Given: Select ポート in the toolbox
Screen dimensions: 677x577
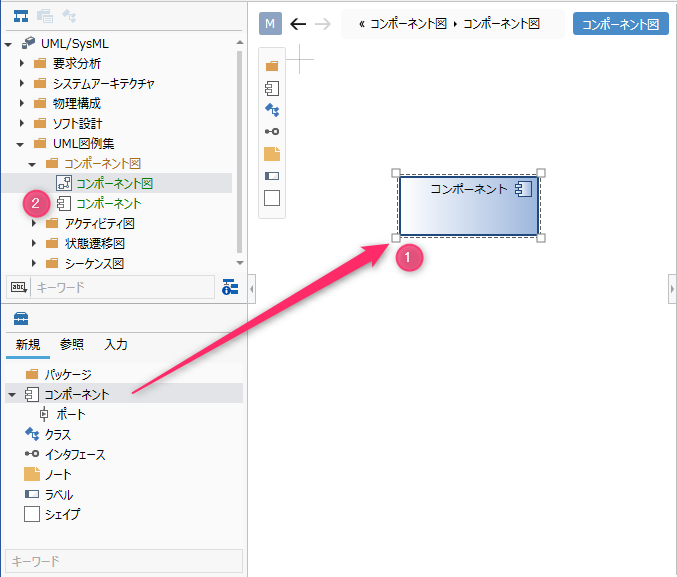Looking at the screenshot, I should [71, 414].
